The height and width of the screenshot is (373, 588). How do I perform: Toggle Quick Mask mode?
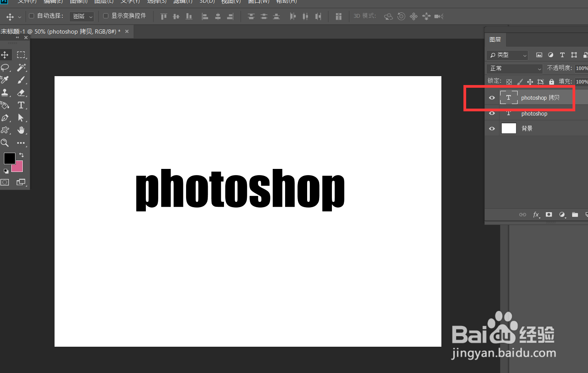tap(5, 182)
